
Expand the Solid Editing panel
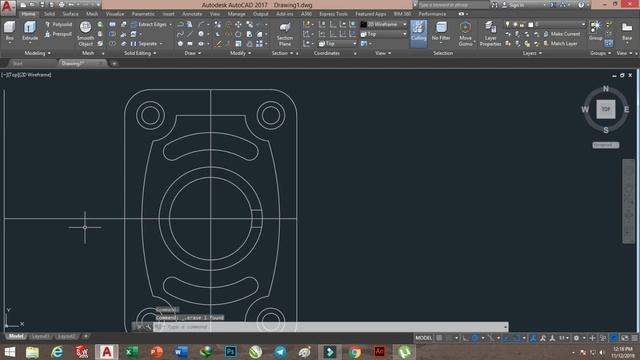pos(140,53)
